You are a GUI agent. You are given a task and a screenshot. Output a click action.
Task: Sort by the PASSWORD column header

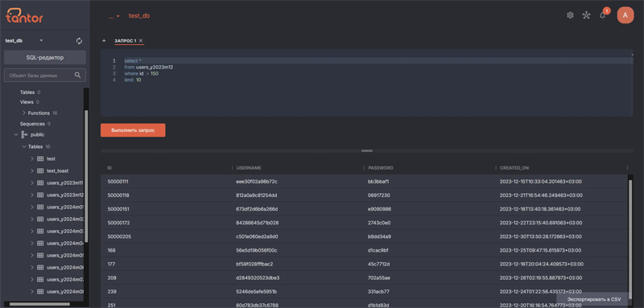click(381, 168)
